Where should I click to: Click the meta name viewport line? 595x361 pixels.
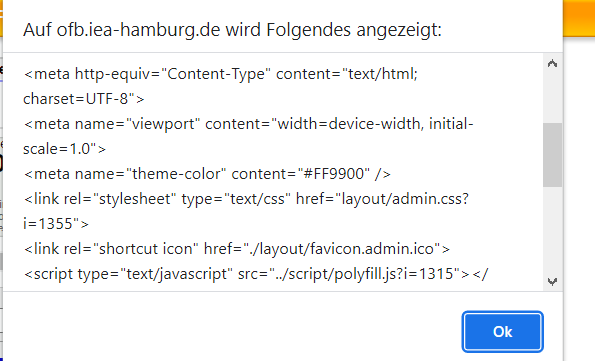pos(249,124)
